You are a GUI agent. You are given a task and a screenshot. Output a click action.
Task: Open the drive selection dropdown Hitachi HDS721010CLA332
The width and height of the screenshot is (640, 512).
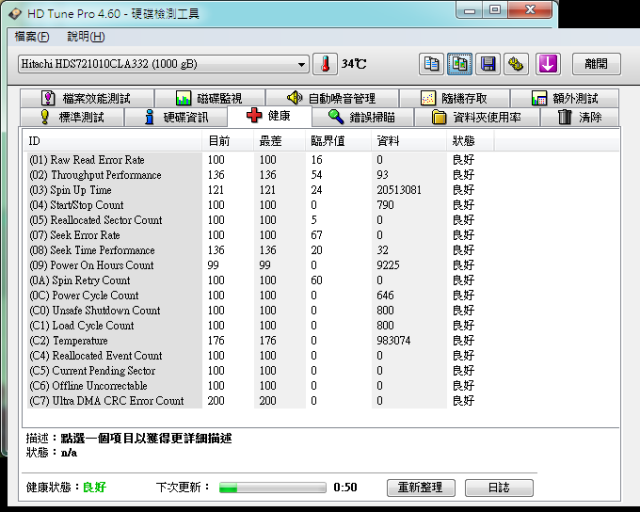point(163,64)
